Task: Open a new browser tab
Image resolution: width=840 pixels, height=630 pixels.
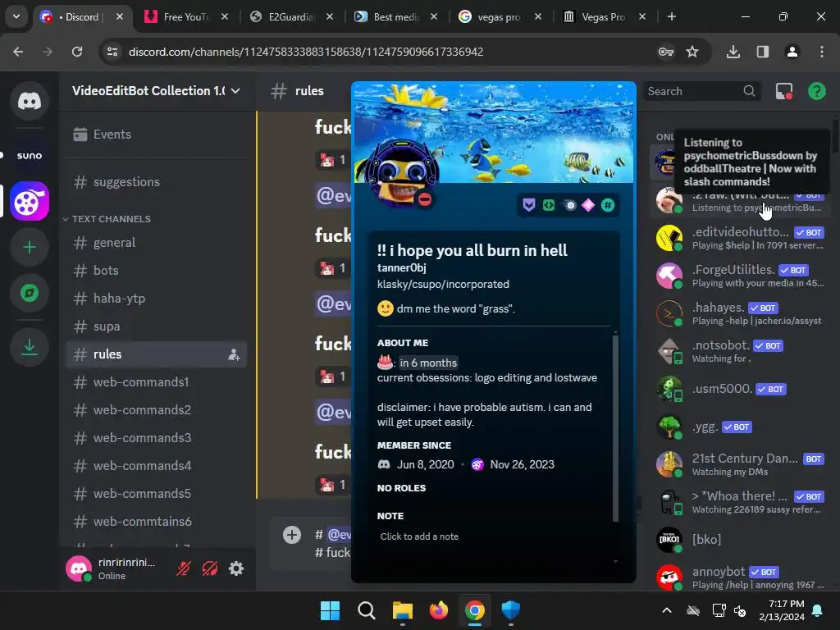Action: tap(672, 16)
